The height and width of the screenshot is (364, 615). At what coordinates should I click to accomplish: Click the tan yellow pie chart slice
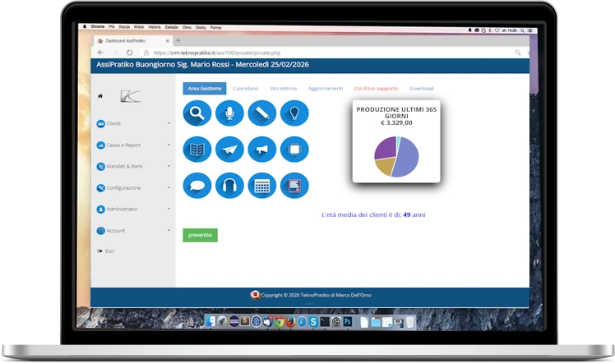point(385,166)
